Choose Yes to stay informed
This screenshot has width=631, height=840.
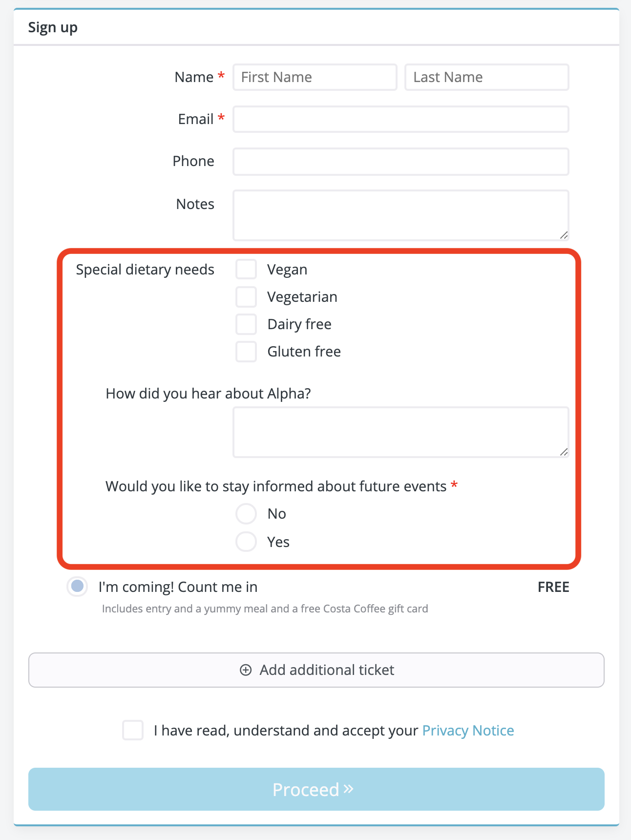point(246,542)
